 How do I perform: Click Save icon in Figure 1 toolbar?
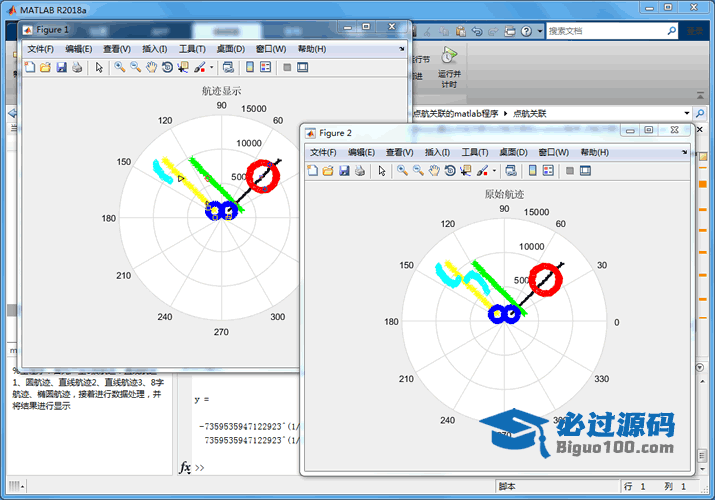pos(62,67)
